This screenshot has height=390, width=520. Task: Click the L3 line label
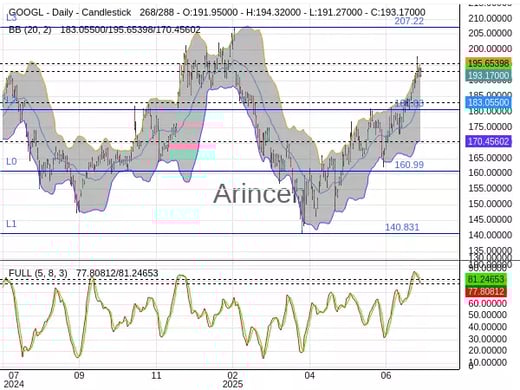12,18
